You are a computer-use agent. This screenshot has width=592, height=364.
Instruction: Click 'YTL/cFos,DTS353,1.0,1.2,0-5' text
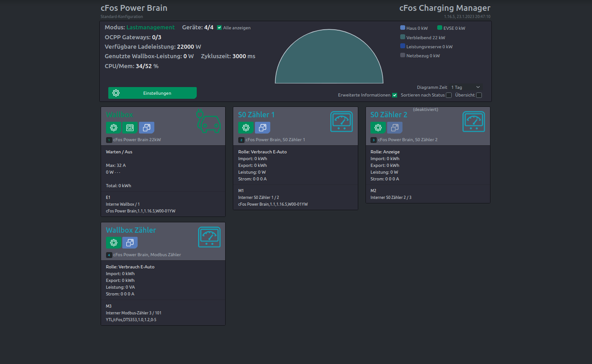(131, 319)
